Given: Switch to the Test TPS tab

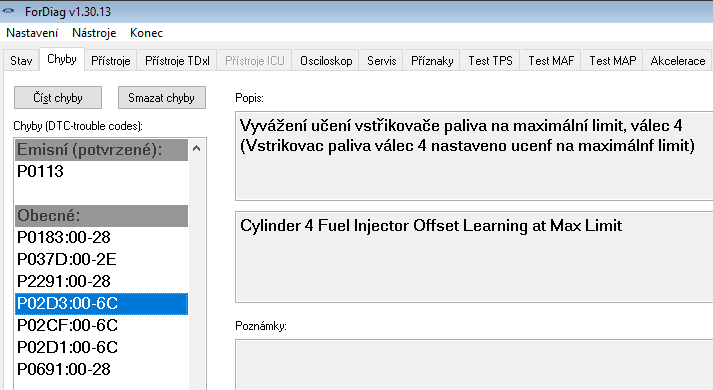Looking at the screenshot, I should click(x=491, y=60).
